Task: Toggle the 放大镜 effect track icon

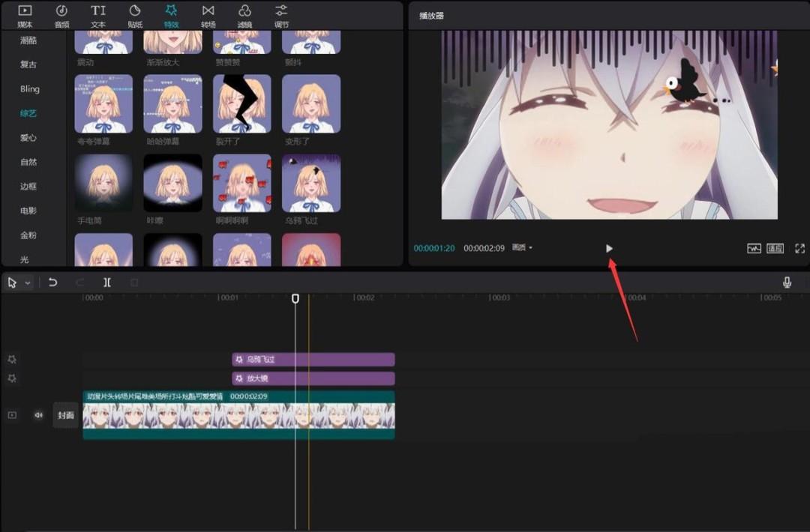Action: pyautogui.click(x=12, y=379)
